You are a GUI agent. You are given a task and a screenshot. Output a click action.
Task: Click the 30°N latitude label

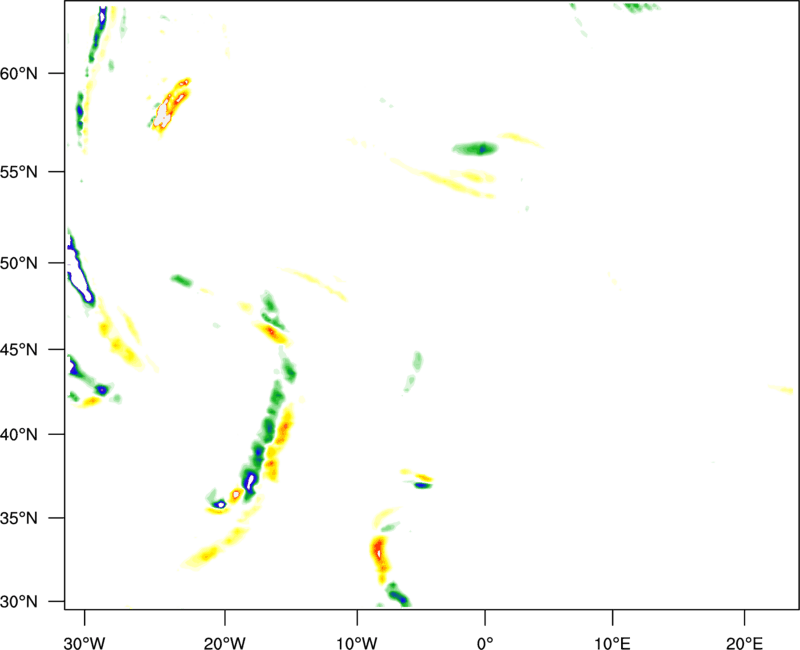click(x=19, y=602)
